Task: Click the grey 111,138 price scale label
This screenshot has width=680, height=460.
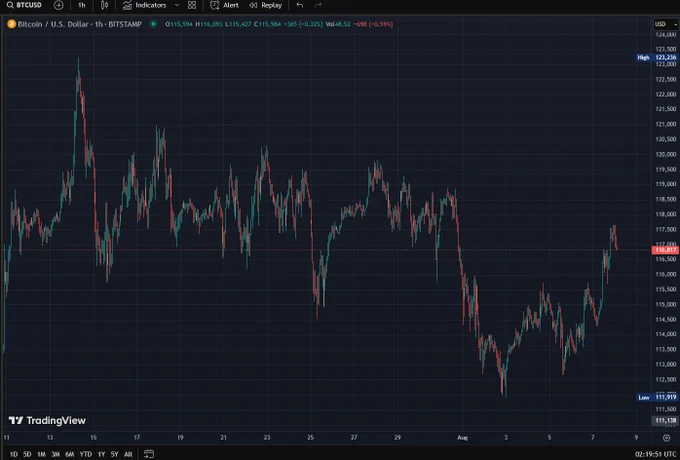Action: 665,421
